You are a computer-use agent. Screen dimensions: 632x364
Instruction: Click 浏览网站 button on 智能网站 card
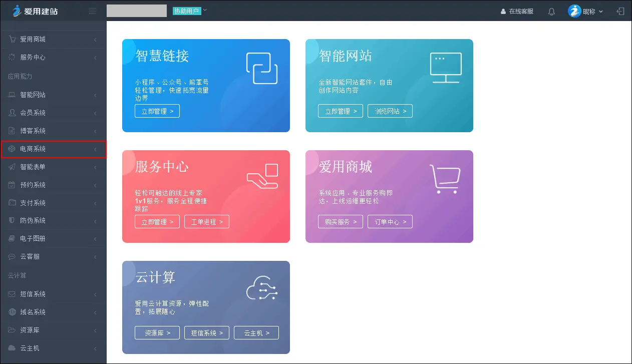pos(390,111)
